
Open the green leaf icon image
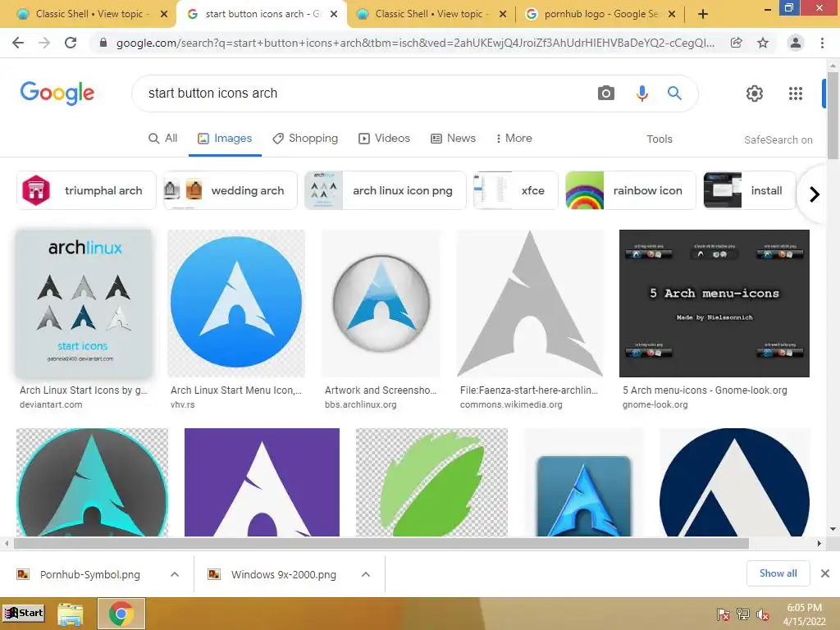tap(431, 482)
